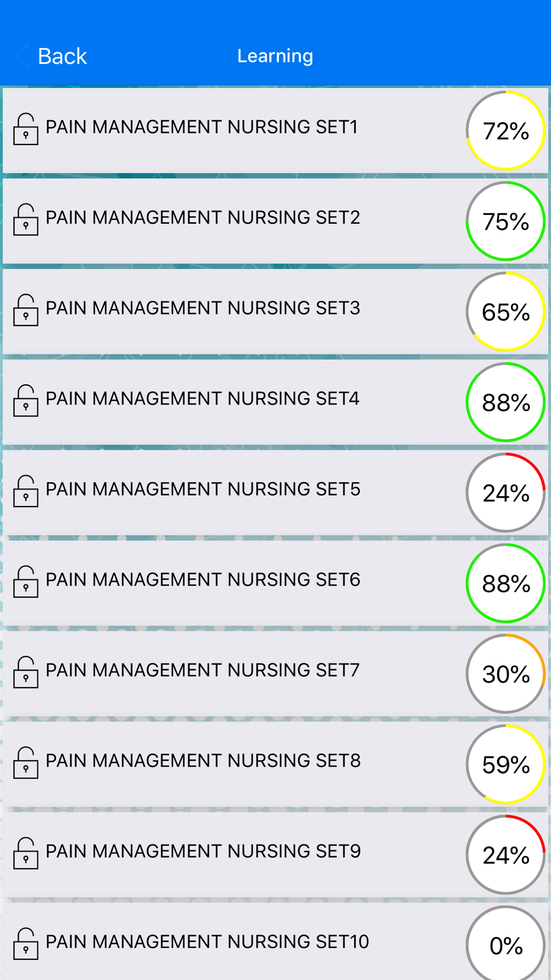Tap the unlocked padlock icon for SET5
This screenshot has width=551, height=980.
(x=26, y=491)
